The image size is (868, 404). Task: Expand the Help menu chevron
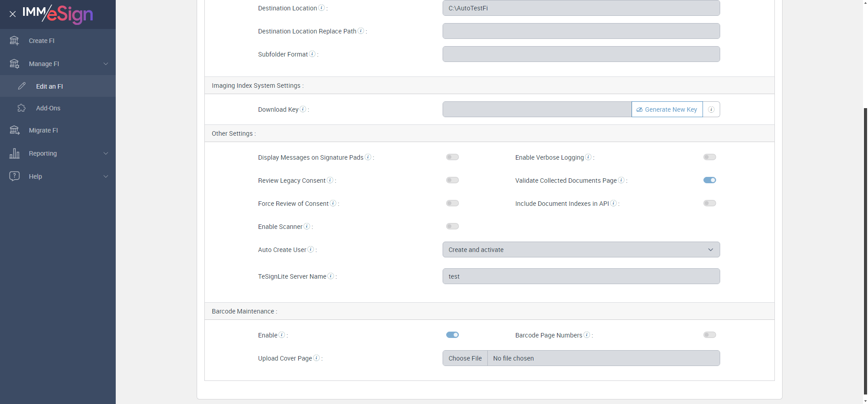(x=106, y=176)
